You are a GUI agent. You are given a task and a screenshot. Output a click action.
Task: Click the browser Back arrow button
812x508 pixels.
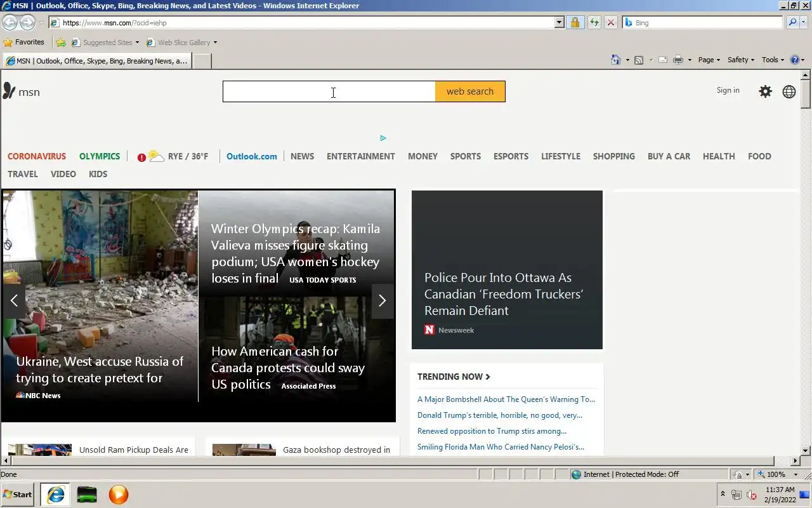click(10, 22)
